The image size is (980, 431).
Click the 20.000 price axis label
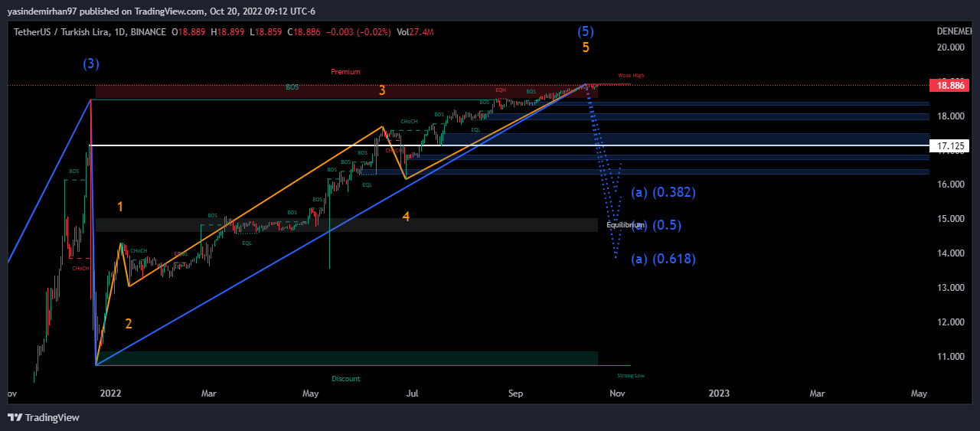pos(952,47)
